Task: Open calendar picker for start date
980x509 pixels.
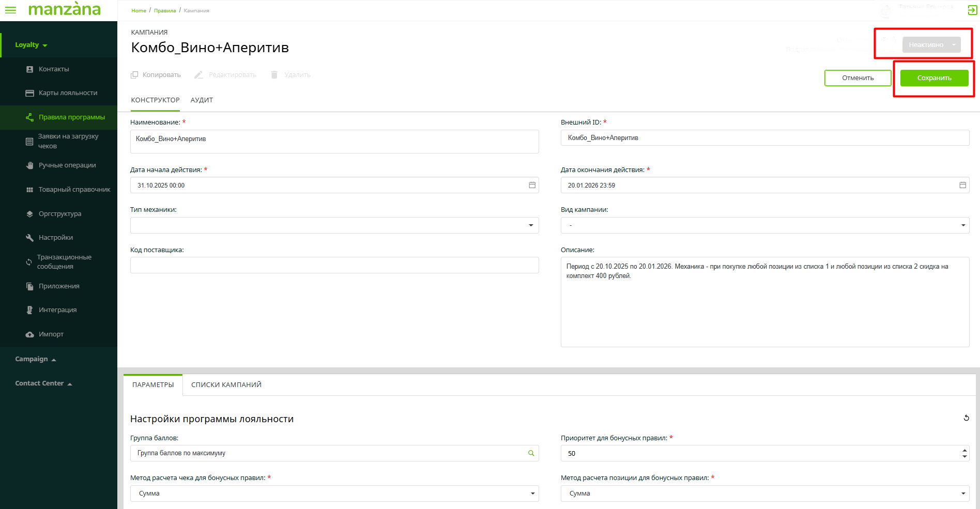Action: tap(532, 185)
